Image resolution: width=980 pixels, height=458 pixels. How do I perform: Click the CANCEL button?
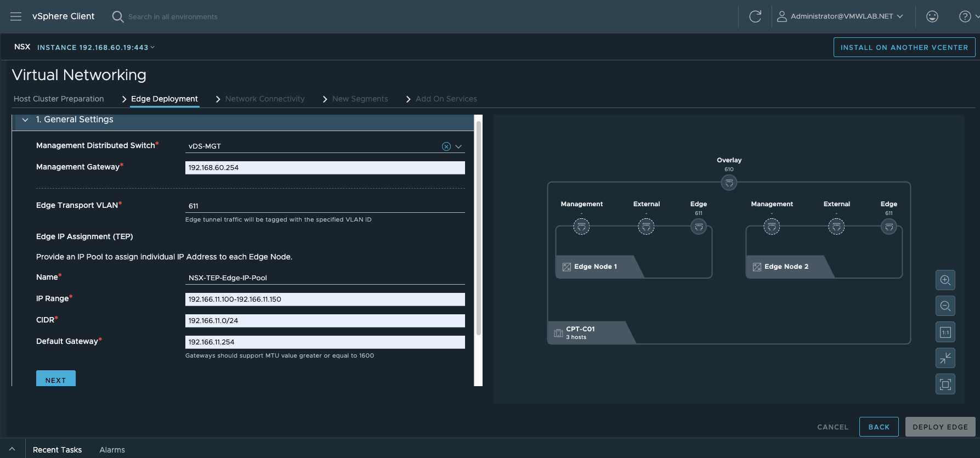[x=832, y=427]
